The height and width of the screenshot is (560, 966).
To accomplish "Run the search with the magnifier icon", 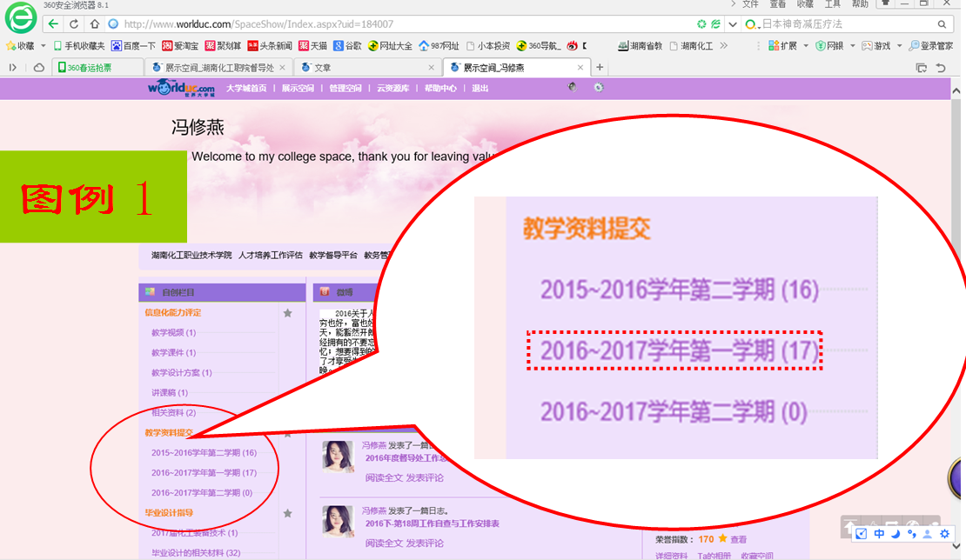I will pyautogui.click(x=942, y=24).
